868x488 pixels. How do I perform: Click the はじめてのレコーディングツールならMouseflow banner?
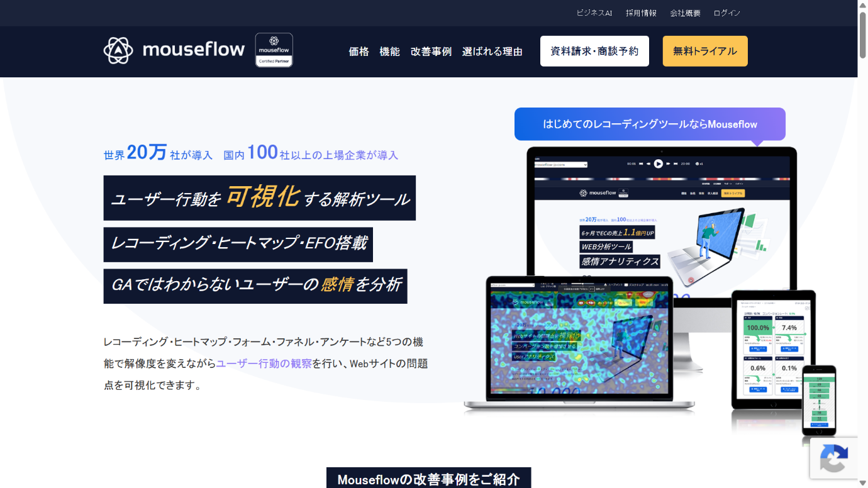pyautogui.click(x=650, y=124)
